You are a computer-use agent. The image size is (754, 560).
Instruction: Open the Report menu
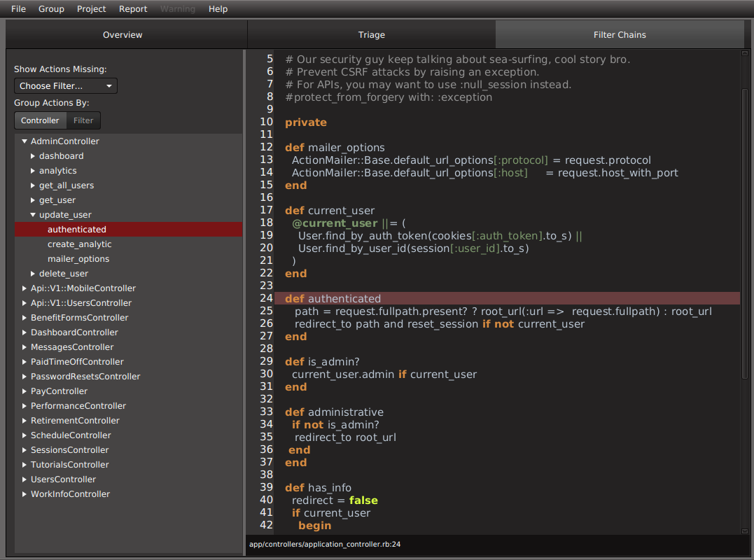coord(133,9)
